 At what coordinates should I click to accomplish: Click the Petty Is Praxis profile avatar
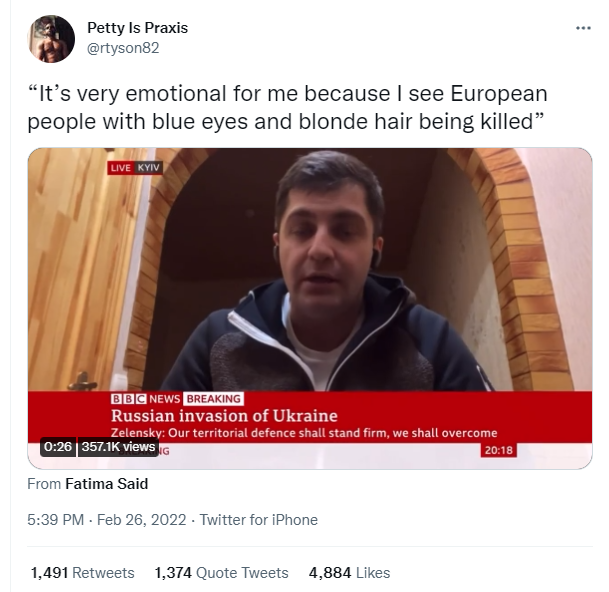[51, 39]
